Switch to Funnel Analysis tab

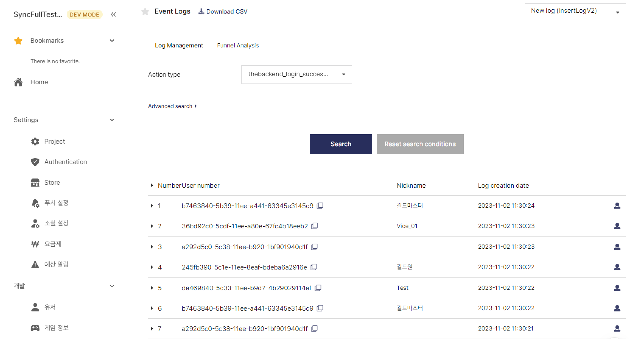click(238, 45)
